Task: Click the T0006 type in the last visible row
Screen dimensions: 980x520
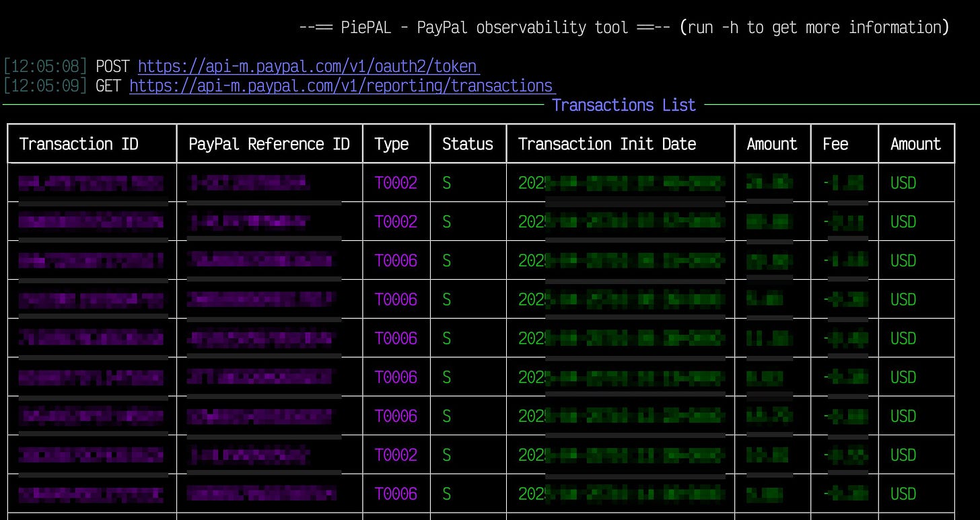Action: tap(396, 494)
